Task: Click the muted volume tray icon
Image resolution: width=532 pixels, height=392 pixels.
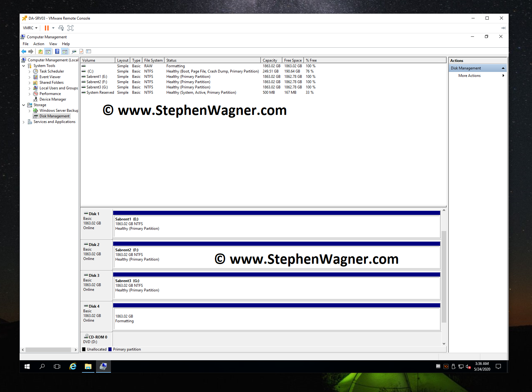Action: [468, 367]
